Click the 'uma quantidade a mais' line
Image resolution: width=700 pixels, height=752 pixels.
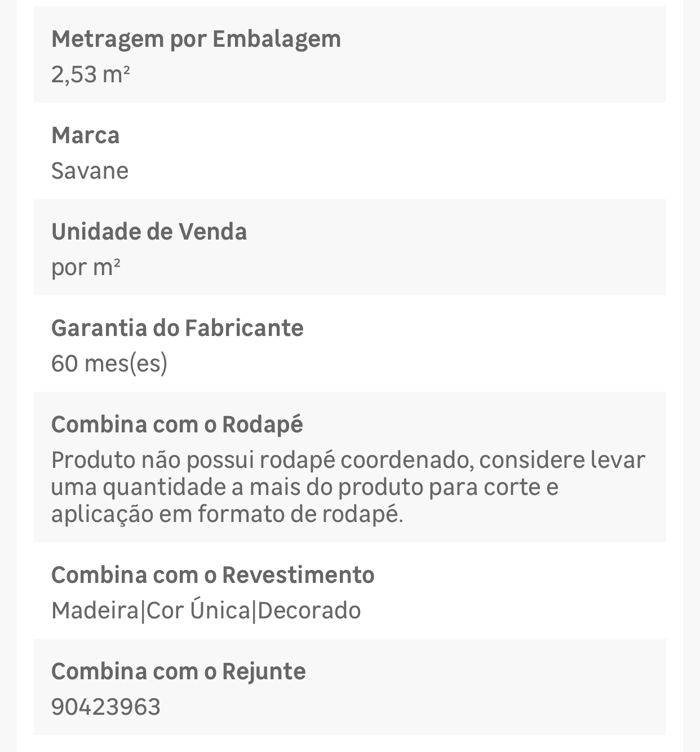coord(305,487)
